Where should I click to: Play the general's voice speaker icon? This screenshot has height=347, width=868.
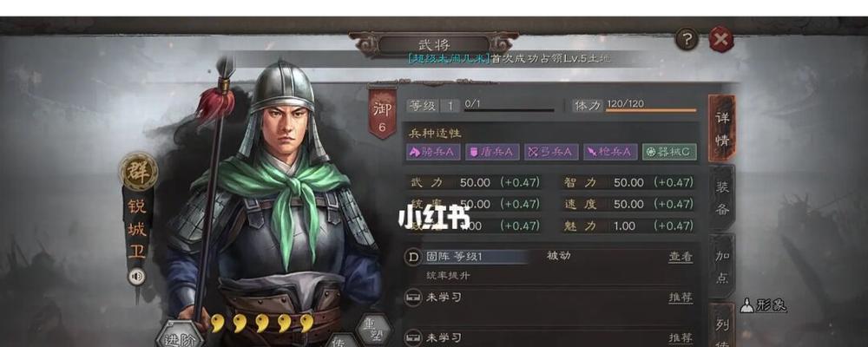pos(136,276)
